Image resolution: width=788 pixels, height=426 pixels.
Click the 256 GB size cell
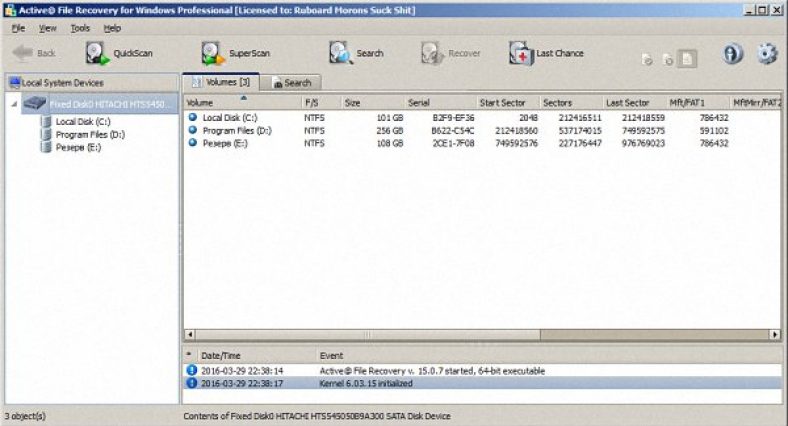click(x=389, y=131)
